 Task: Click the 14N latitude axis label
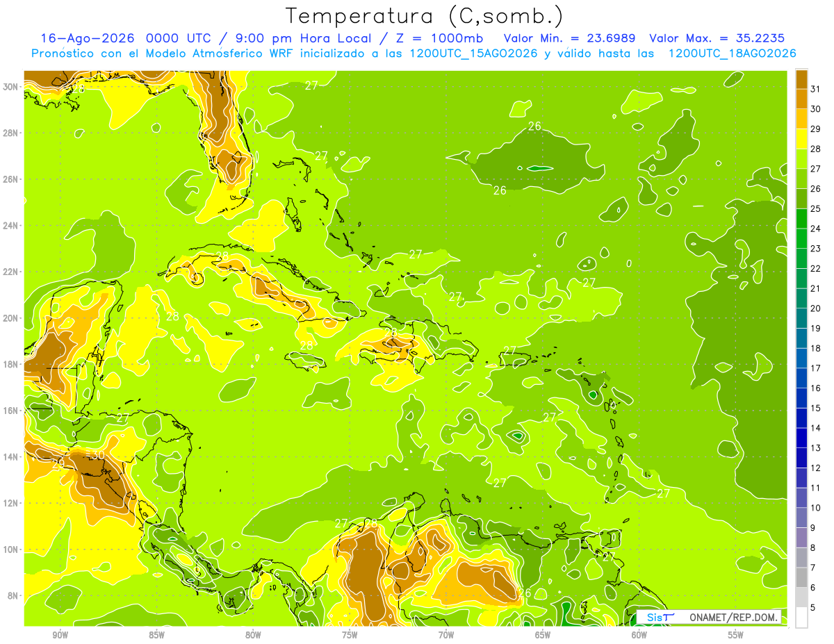pos(10,456)
